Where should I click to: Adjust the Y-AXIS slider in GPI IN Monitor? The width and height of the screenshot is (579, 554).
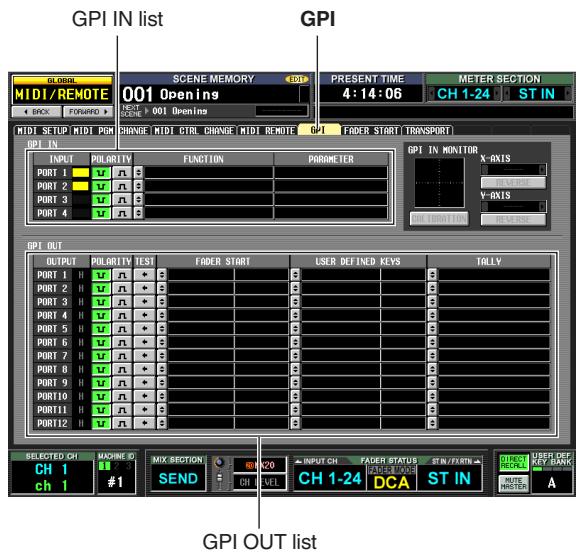(513, 206)
